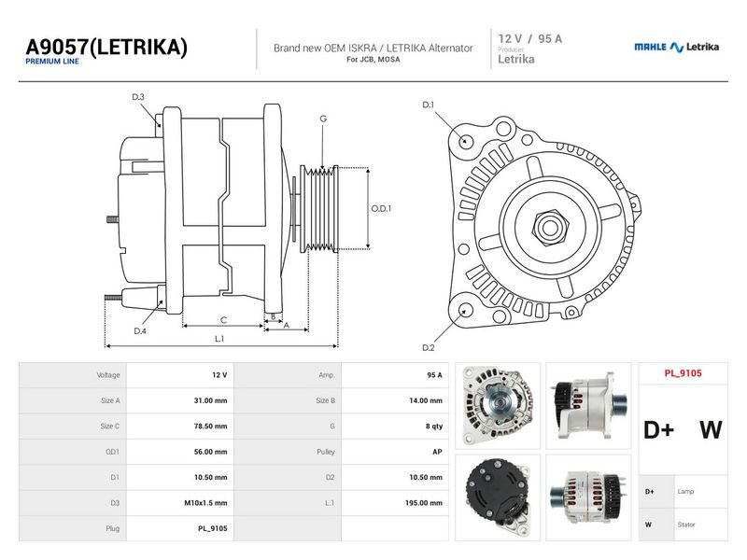747x560 pixels.
Task: Open the side-view photo with pulley on right
Action: click(x=588, y=406)
